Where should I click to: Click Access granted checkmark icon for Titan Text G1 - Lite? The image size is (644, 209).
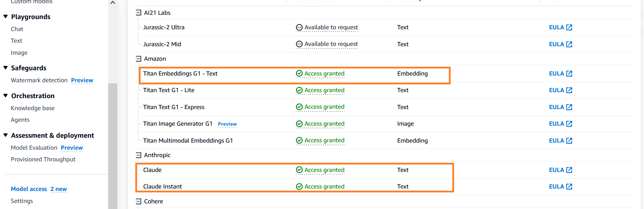pyautogui.click(x=299, y=90)
